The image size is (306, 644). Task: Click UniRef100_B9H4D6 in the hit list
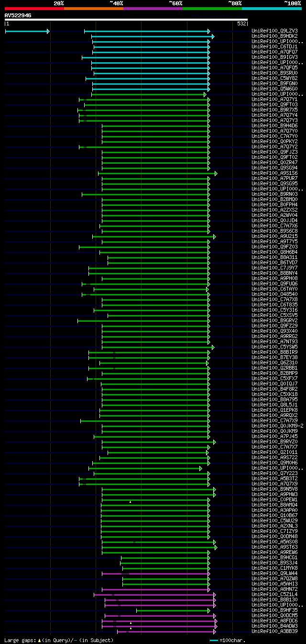(274, 126)
